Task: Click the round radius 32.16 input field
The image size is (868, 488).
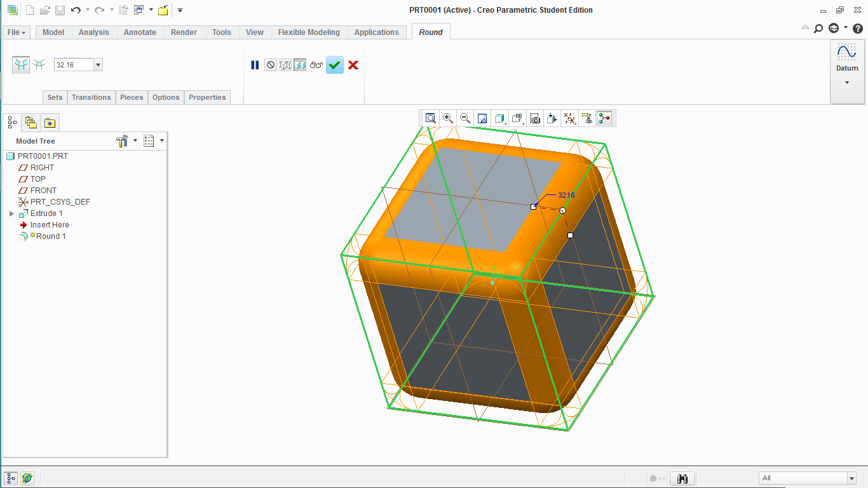Action: point(74,65)
